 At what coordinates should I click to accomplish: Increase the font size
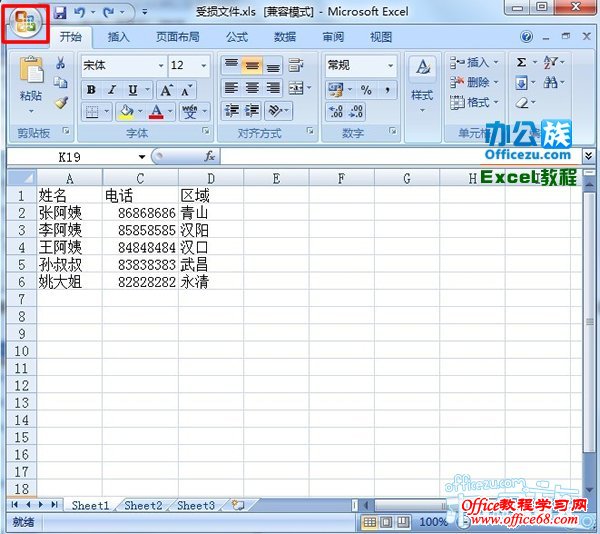pyautogui.click(x=166, y=90)
